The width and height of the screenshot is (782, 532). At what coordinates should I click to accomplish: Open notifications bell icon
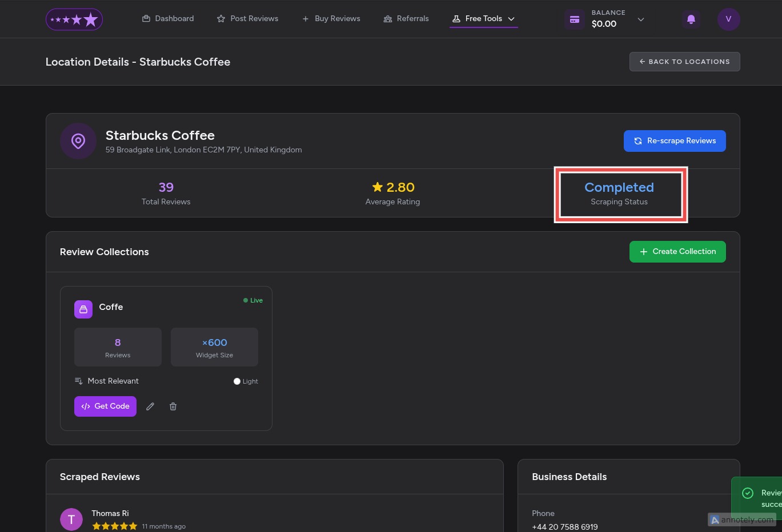click(691, 19)
